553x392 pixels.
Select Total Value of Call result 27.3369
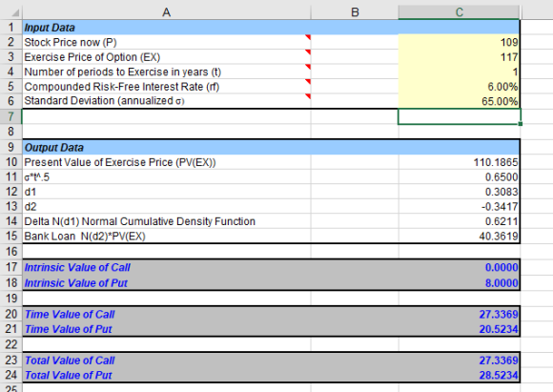(459, 361)
